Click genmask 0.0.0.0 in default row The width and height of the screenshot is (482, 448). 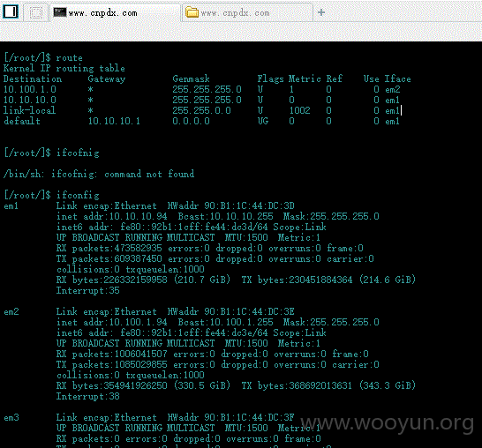coord(191,122)
